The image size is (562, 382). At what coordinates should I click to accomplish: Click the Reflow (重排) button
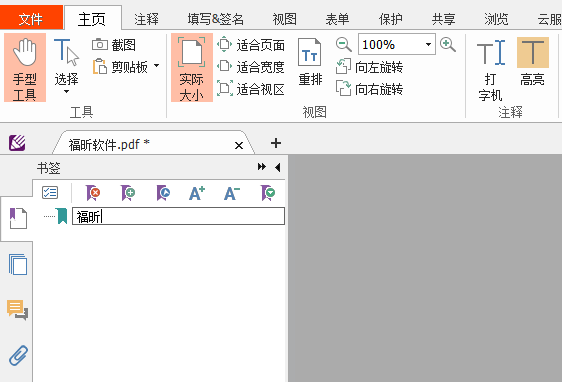(x=310, y=63)
